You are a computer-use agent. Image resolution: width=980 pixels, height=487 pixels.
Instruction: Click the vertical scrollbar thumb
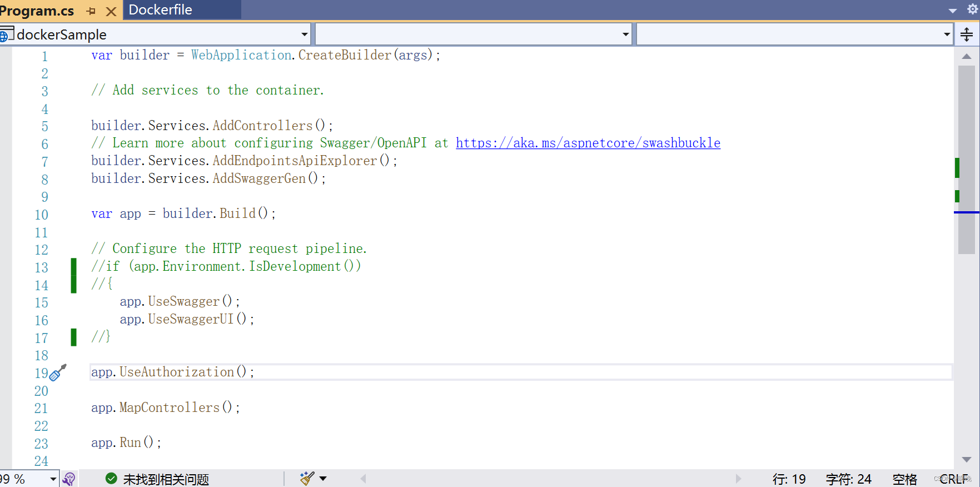(967, 160)
